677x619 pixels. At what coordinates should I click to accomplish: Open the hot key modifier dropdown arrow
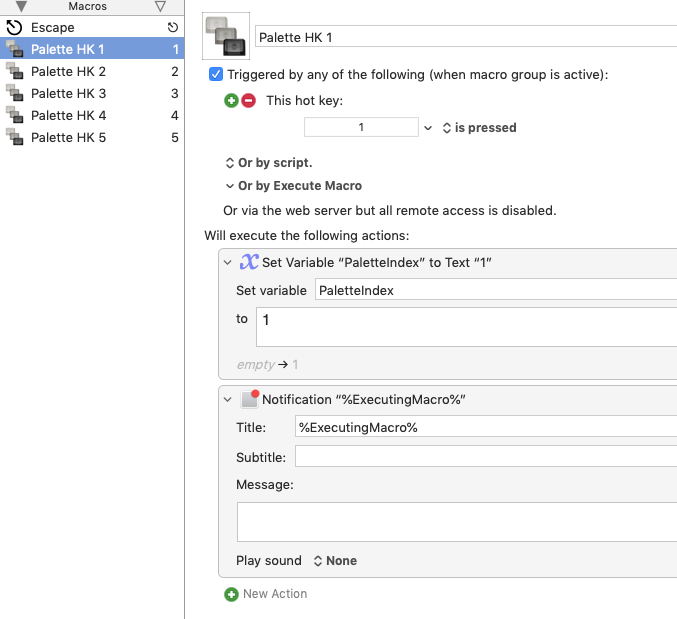coord(428,128)
